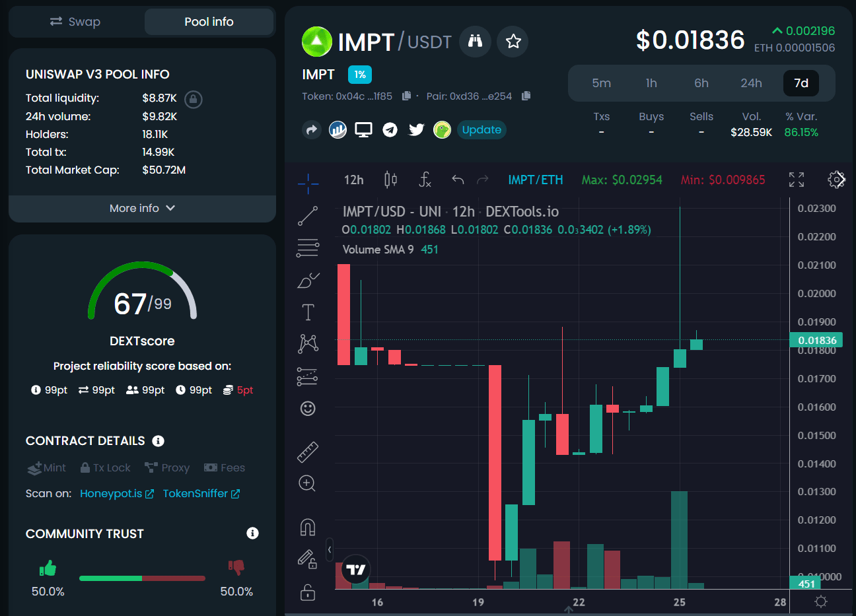Click the Proxy contract detail
This screenshot has width=856, height=616.
[167, 467]
